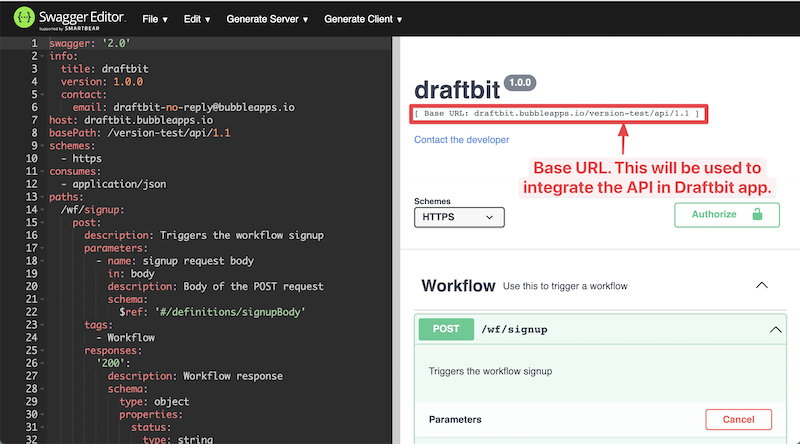Fold the schemes block at line 9
800x444 pixels.
(42, 146)
